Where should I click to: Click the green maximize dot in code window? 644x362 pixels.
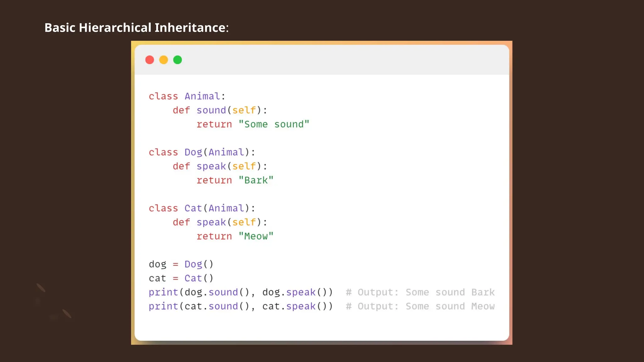tap(178, 60)
